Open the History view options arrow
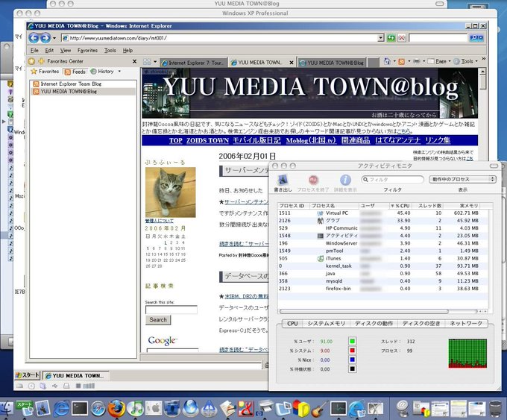Screen dimensions: 507x420 coord(119,71)
